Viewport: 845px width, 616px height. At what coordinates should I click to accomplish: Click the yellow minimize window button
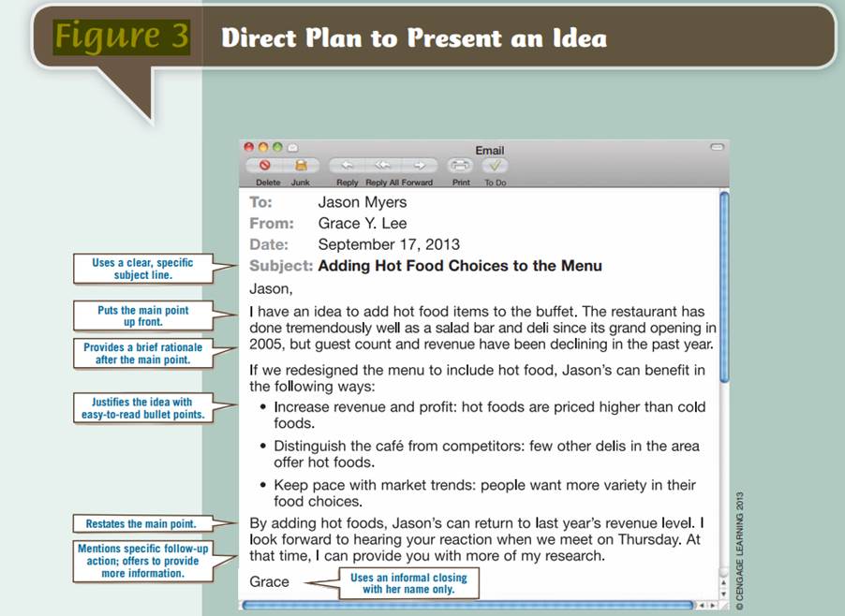263,147
